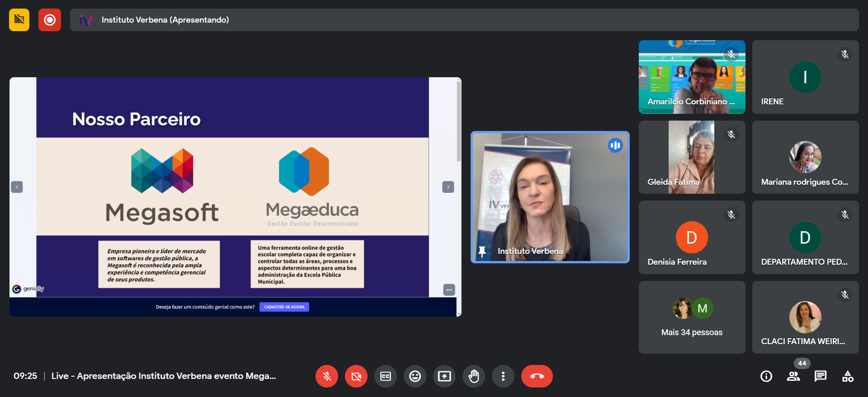This screenshot has width=868, height=397.
Task: Click the D avatar of Denisia Ferreira
Action: click(692, 237)
